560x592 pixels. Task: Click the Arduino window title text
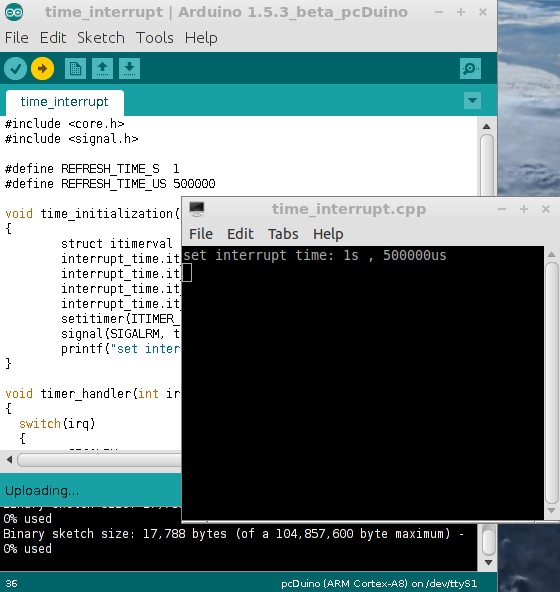pyautogui.click(x=227, y=12)
